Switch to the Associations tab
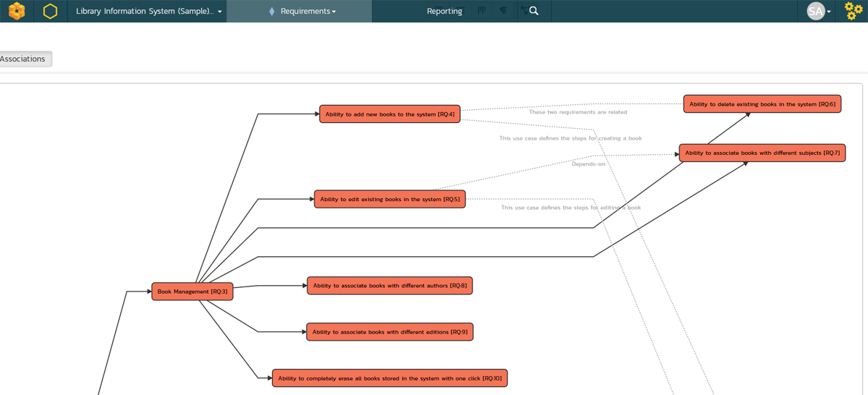 pos(23,59)
